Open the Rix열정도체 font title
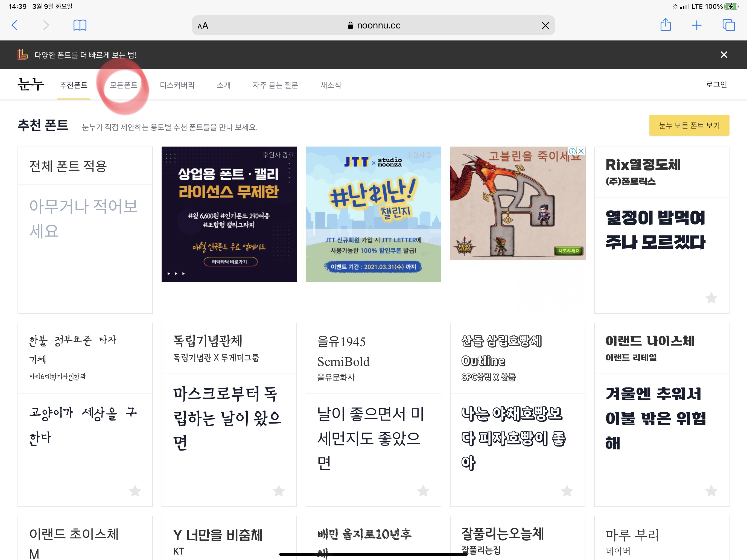Screen dimensions: 747x560 [x=643, y=165]
